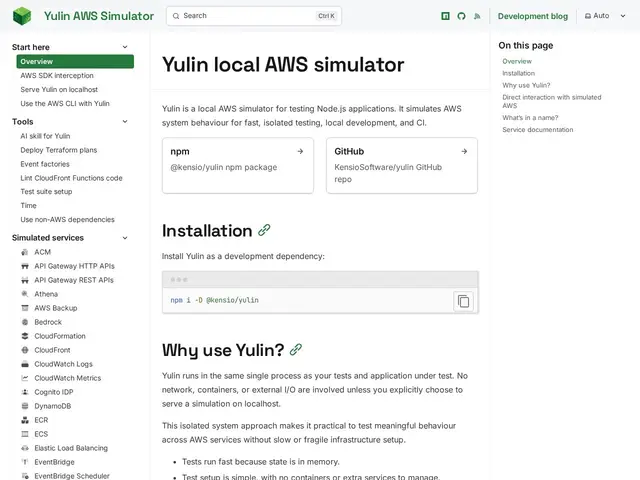
Task: Jump to Service documentation section
Action: coord(538,130)
